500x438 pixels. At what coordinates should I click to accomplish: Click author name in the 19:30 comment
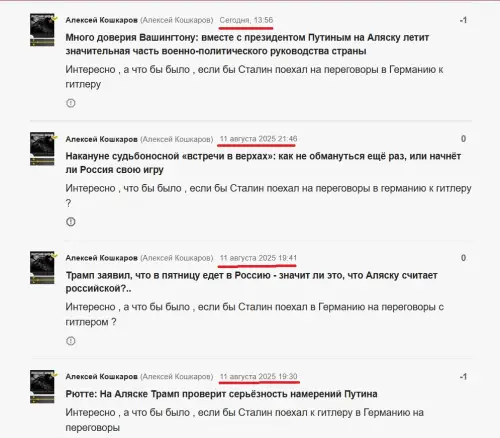point(101,376)
